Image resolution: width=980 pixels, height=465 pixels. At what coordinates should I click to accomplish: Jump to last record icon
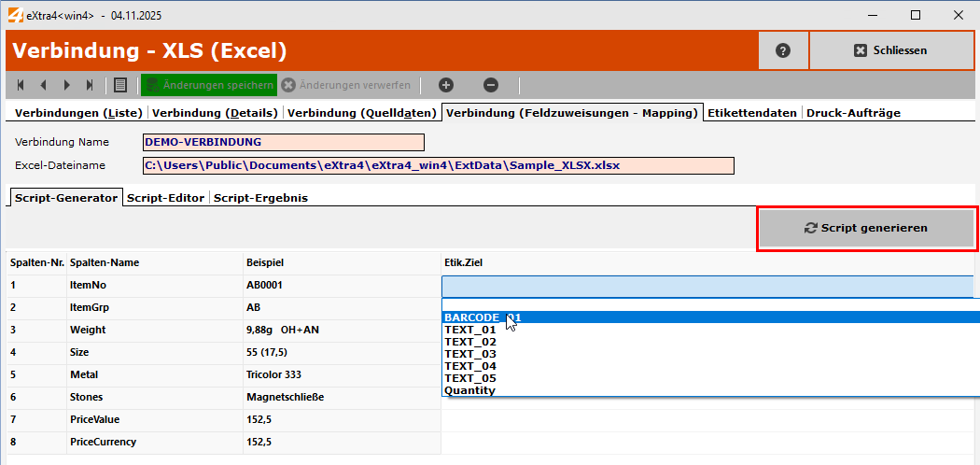point(90,85)
